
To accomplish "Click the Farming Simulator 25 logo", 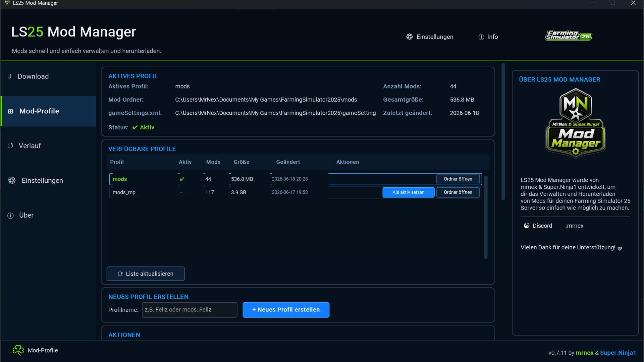I will [569, 36].
